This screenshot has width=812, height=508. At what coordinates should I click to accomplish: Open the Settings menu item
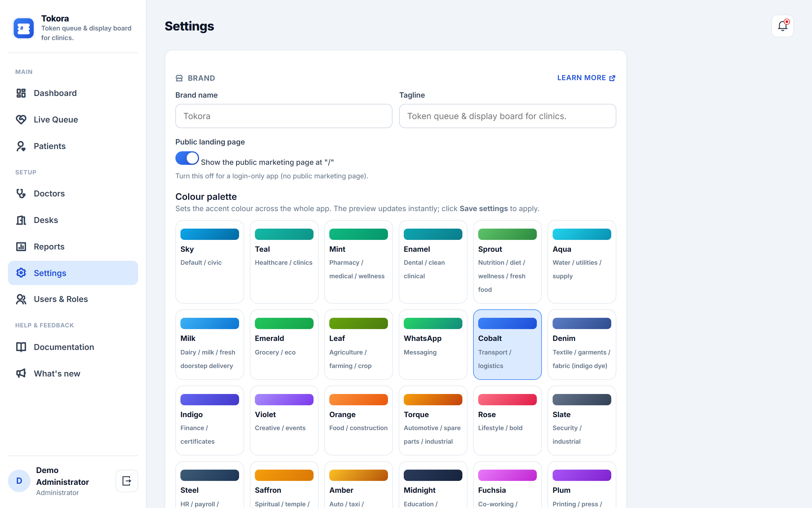pos(73,273)
